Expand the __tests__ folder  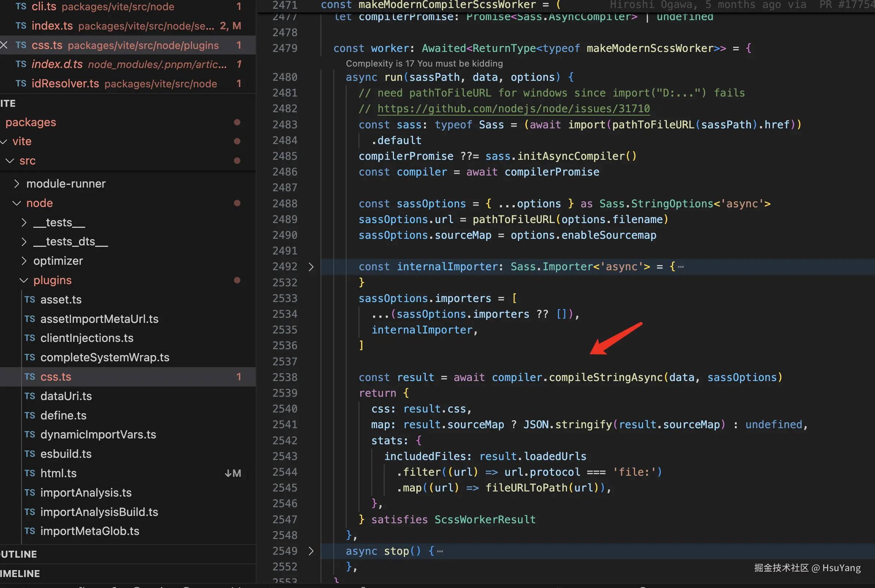pos(24,223)
